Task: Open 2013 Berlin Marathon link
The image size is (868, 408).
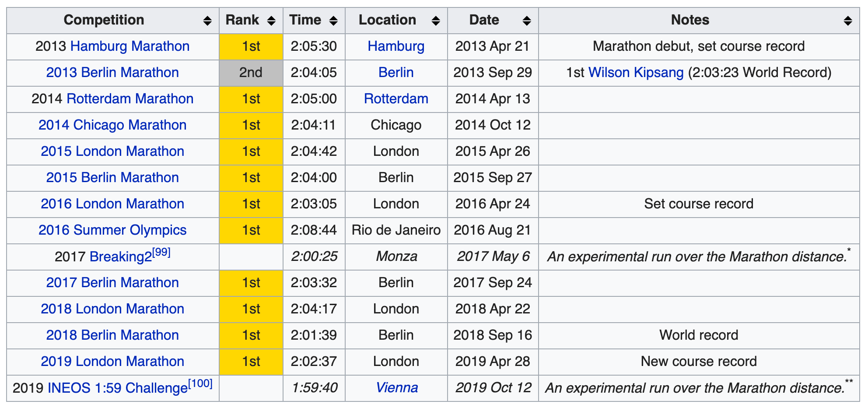Action: 112,73
